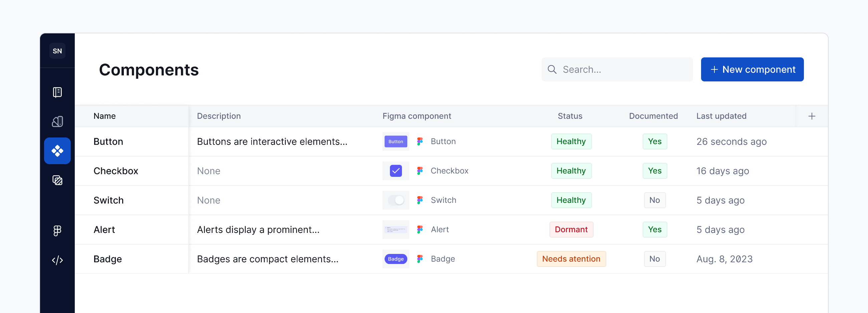Screen dimensions: 868x313
Task: Click the Dormant status badge
Action: pos(571,230)
